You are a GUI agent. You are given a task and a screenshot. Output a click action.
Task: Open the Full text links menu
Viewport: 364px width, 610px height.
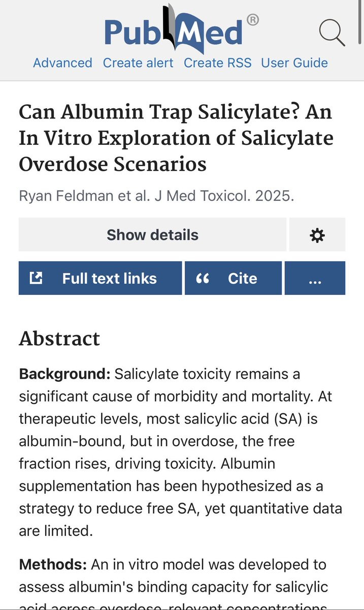click(x=100, y=278)
